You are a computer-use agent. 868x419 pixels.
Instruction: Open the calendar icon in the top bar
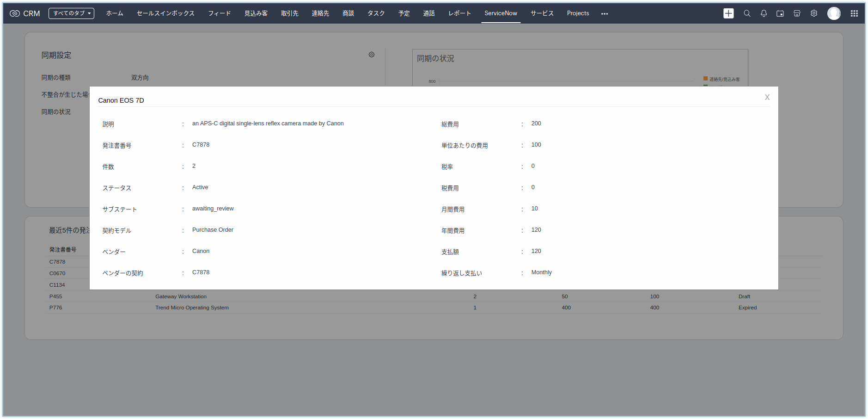[x=780, y=13]
